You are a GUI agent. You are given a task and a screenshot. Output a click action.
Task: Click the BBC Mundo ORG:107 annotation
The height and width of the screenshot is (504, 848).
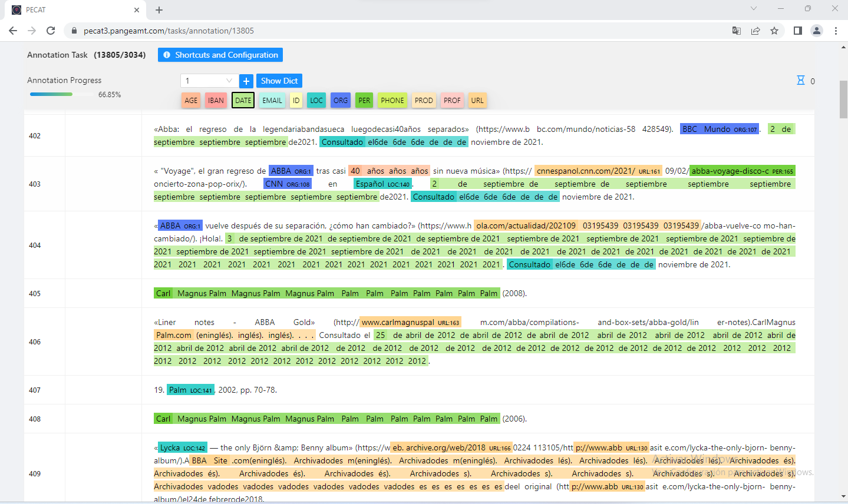pyautogui.click(x=720, y=129)
